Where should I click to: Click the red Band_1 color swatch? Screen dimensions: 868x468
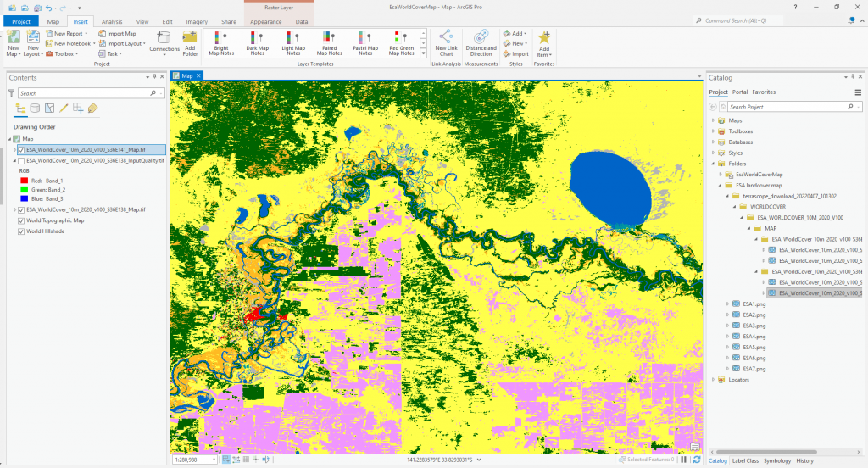click(25, 181)
